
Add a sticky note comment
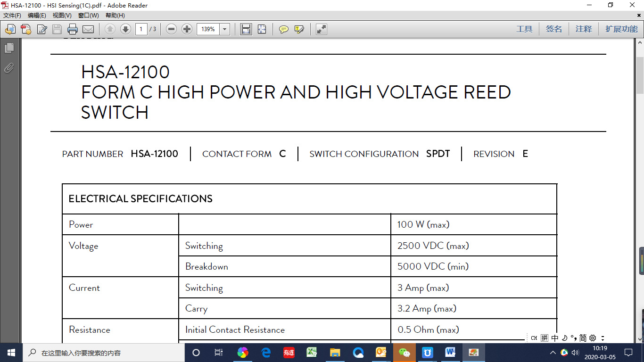pyautogui.click(x=284, y=29)
